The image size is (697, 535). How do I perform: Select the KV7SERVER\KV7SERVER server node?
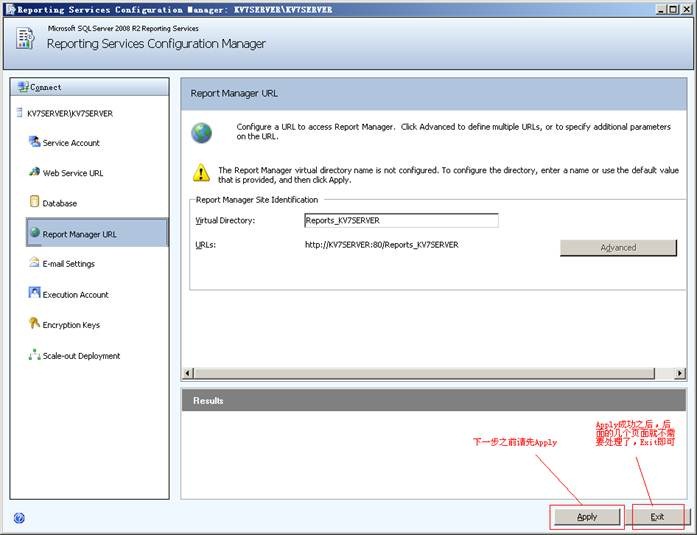[x=70, y=113]
